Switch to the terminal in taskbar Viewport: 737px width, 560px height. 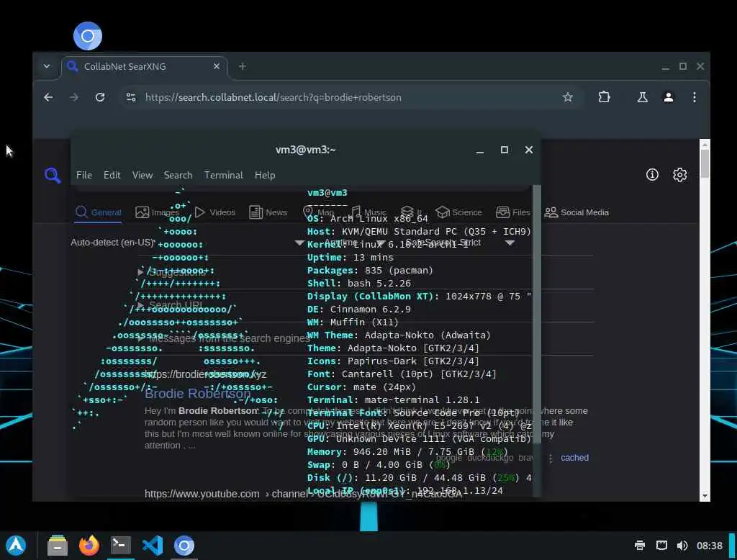[x=120, y=546]
